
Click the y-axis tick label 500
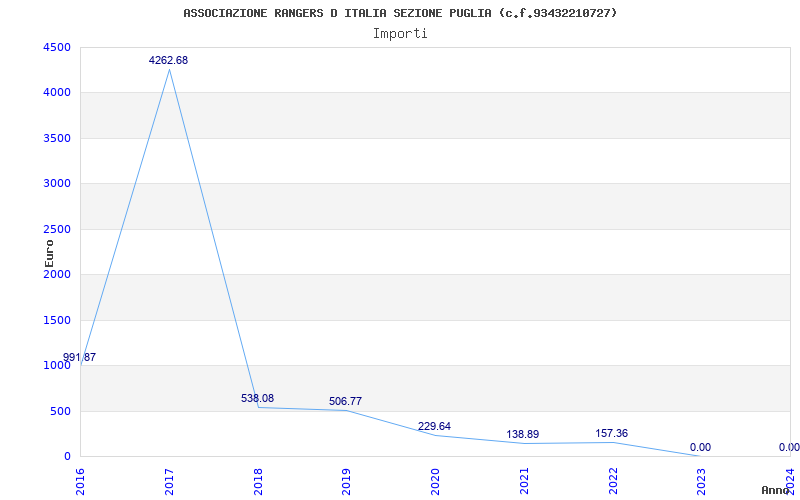coord(60,411)
